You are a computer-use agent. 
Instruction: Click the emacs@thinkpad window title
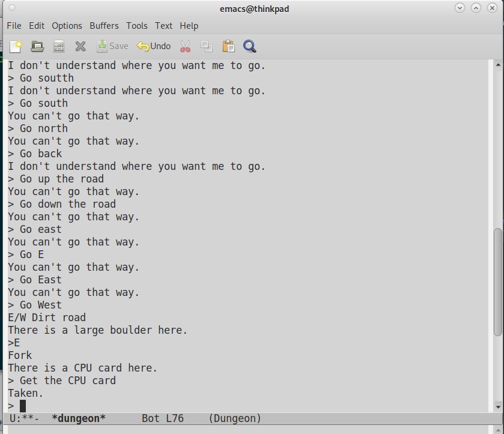point(254,8)
